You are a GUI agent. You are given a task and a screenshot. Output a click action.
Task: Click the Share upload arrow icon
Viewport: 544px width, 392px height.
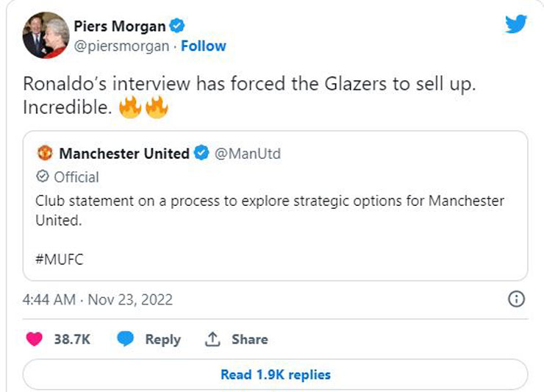pos(213,339)
